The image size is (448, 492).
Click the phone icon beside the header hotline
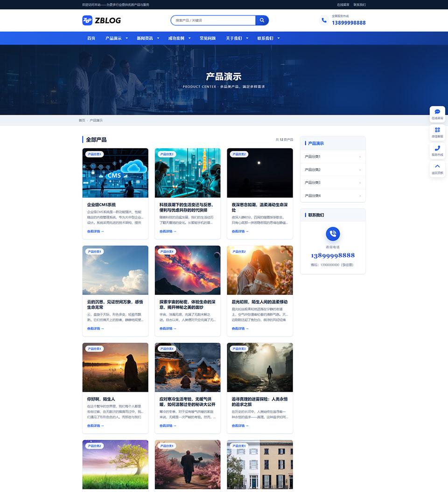[324, 21]
